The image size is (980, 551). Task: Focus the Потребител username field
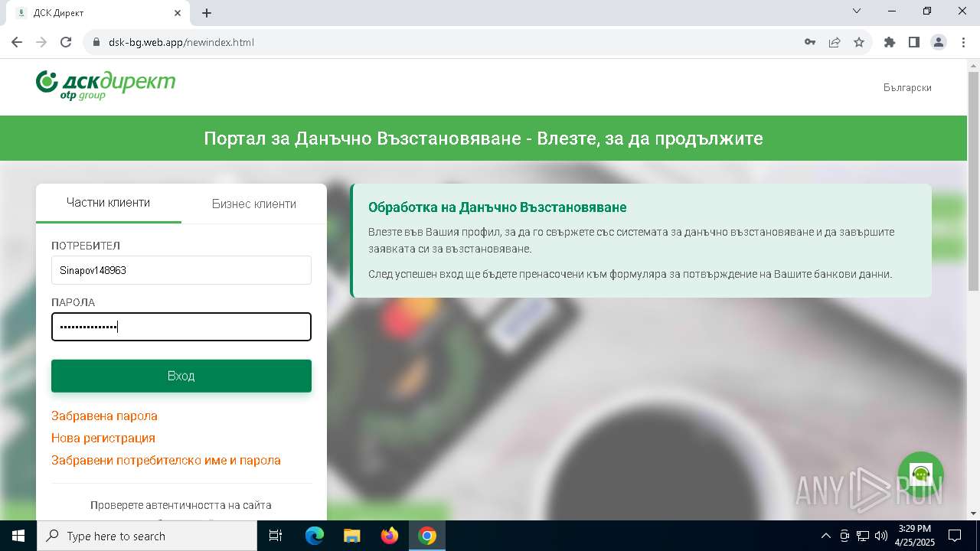(x=181, y=270)
